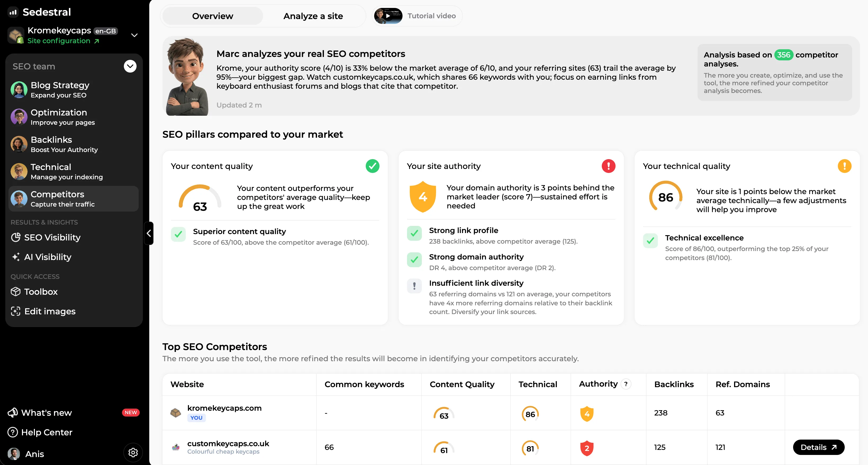
Task: Click the 356 competitor analyses badge
Action: (784, 55)
